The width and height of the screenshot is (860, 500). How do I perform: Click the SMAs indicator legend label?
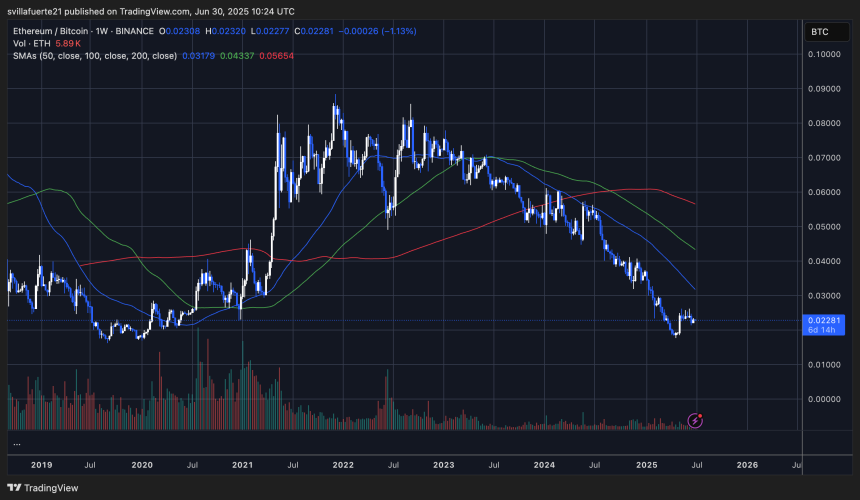(x=95, y=56)
